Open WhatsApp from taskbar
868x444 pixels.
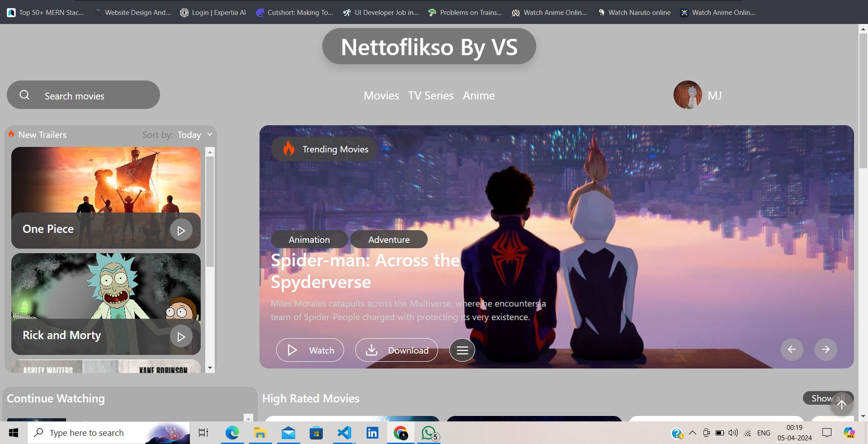pyautogui.click(x=429, y=433)
